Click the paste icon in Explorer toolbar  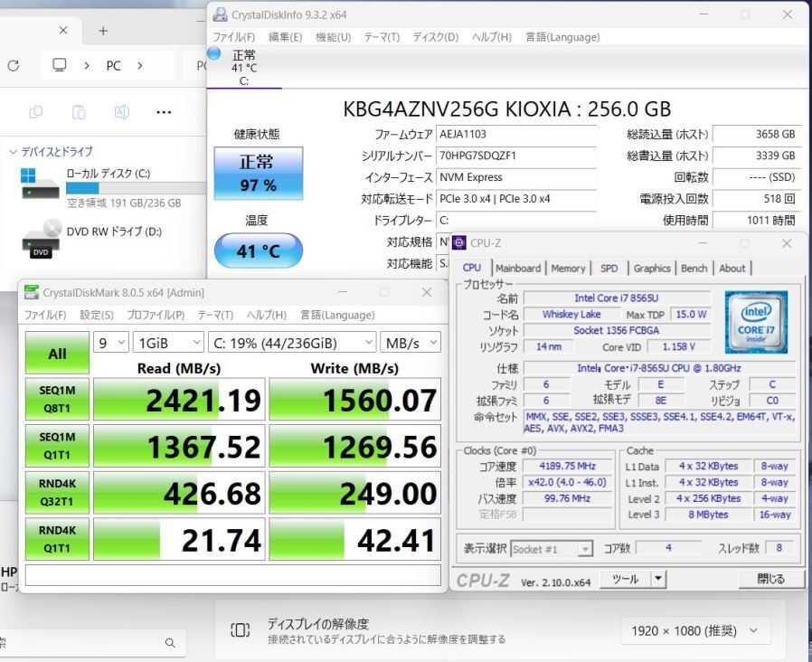point(79,112)
